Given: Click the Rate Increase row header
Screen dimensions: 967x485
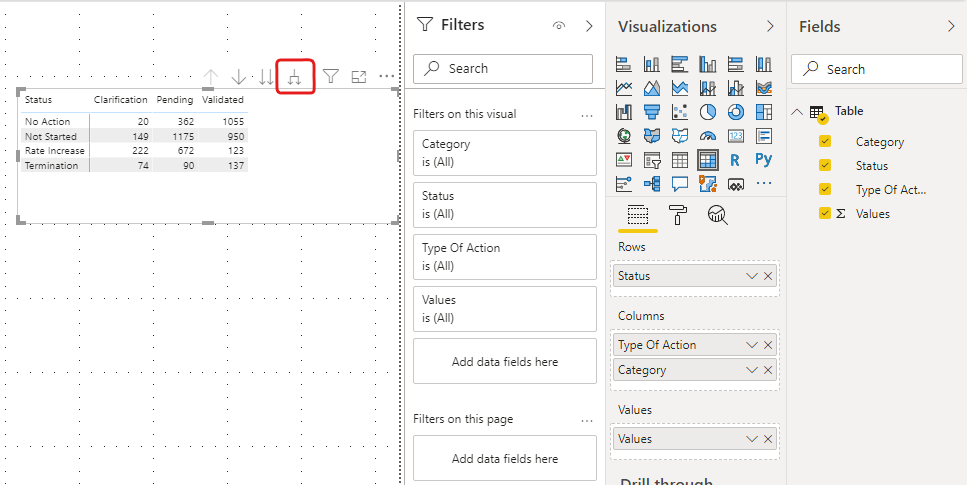Looking at the screenshot, I should tap(55, 151).
